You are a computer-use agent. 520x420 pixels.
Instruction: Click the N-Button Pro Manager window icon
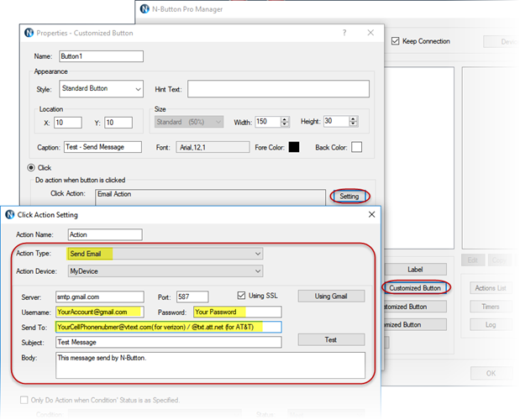pos(144,9)
